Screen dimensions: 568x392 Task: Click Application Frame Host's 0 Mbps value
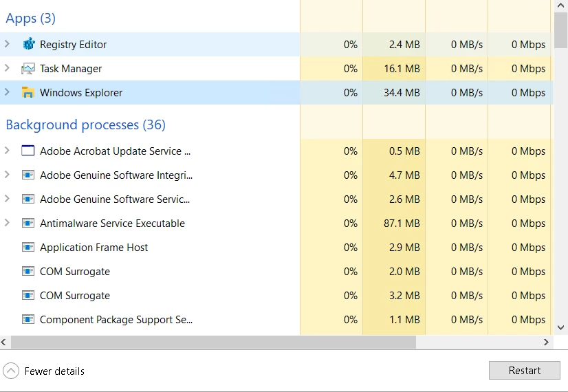click(x=528, y=248)
